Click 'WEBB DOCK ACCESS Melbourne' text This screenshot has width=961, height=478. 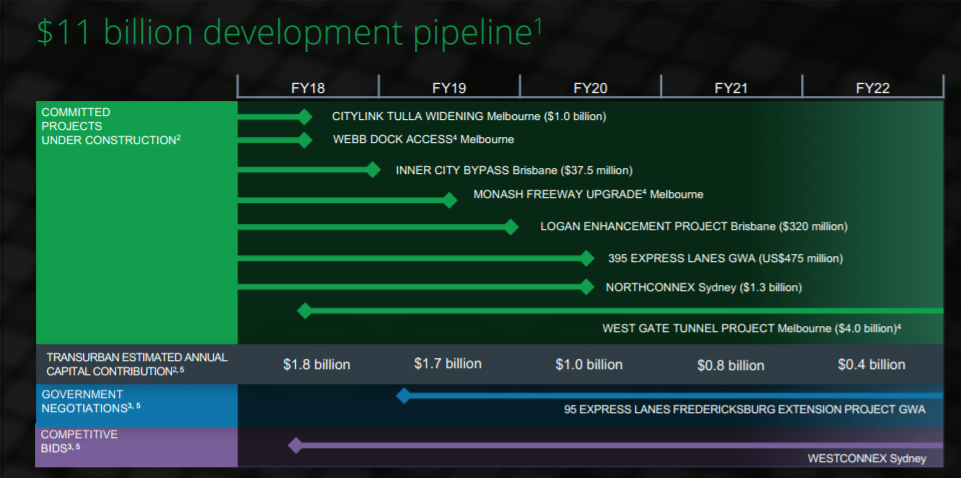pyautogui.click(x=424, y=139)
